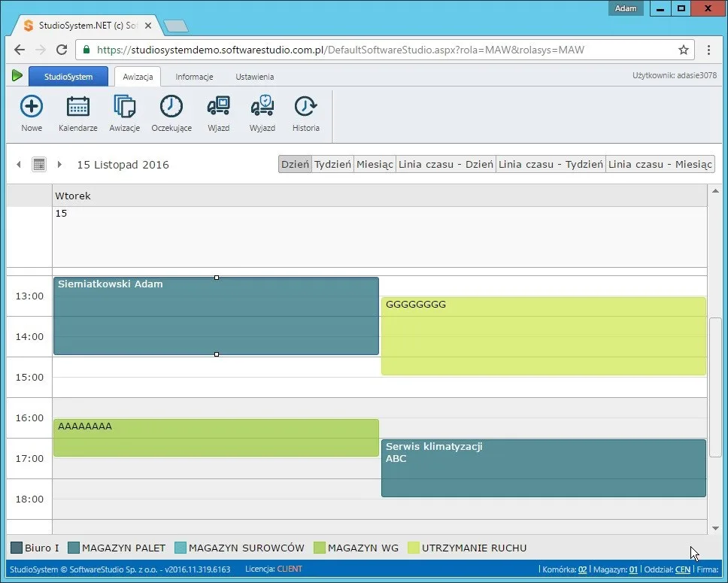Open the Ustawienia tab
Viewport: 728px width, 583px height.
point(254,77)
